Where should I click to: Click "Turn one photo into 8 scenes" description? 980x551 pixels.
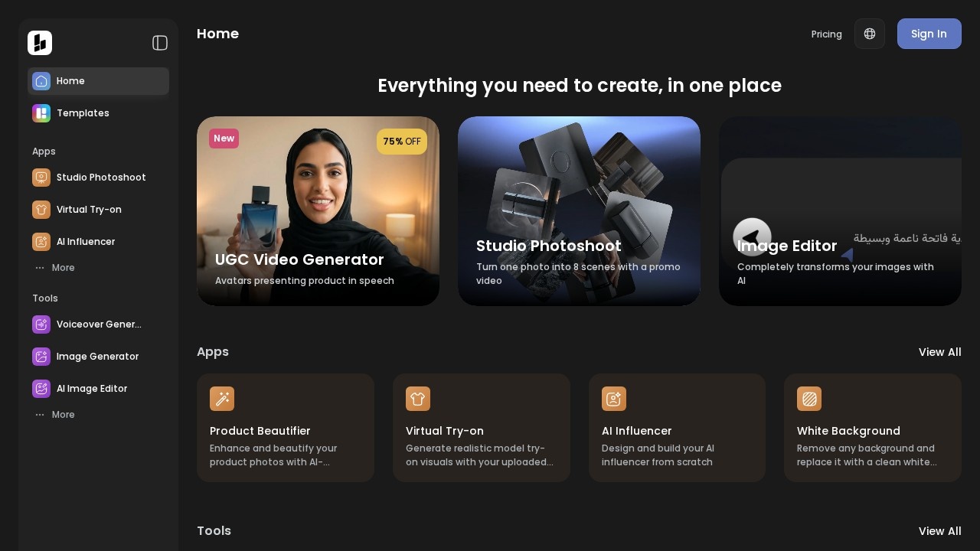click(x=578, y=274)
